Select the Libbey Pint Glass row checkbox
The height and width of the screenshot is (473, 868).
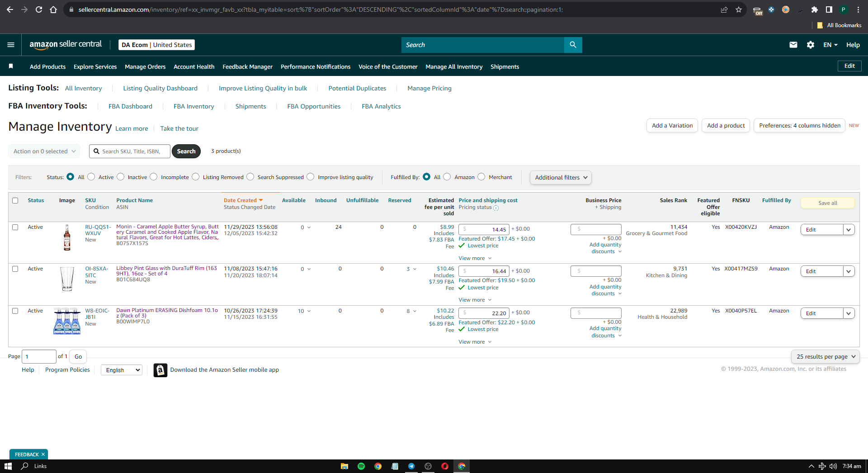15,269
